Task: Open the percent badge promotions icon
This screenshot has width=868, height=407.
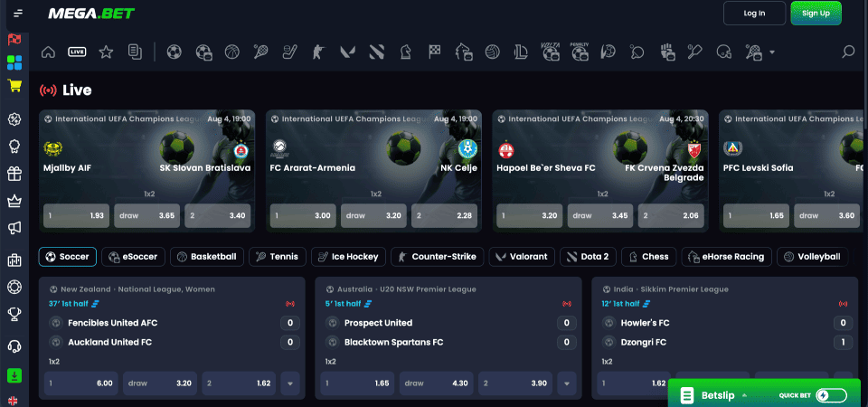Action: pos(14,119)
